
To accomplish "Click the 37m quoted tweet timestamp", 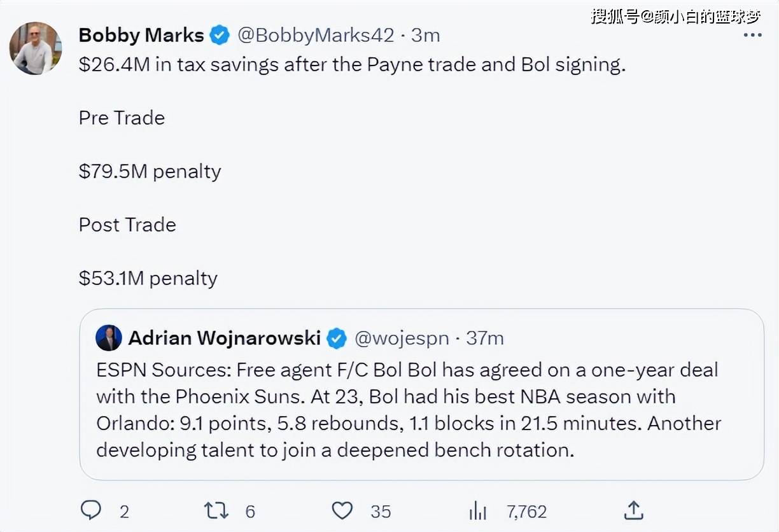I will click(485, 338).
